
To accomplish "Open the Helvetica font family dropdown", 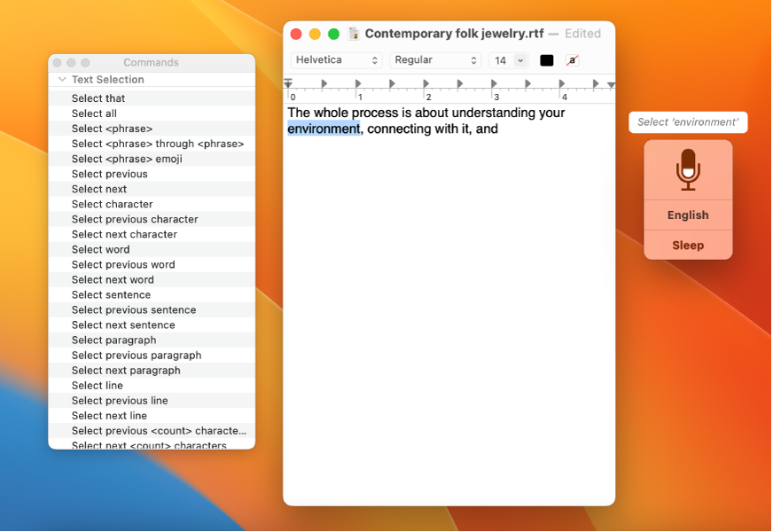I will (335, 59).
